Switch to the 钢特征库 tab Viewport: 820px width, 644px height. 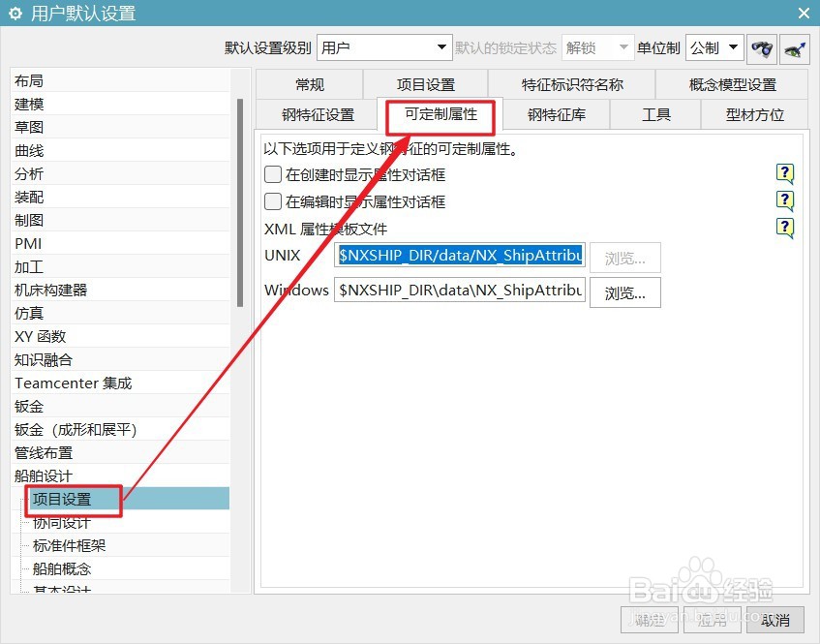(560, 114)
